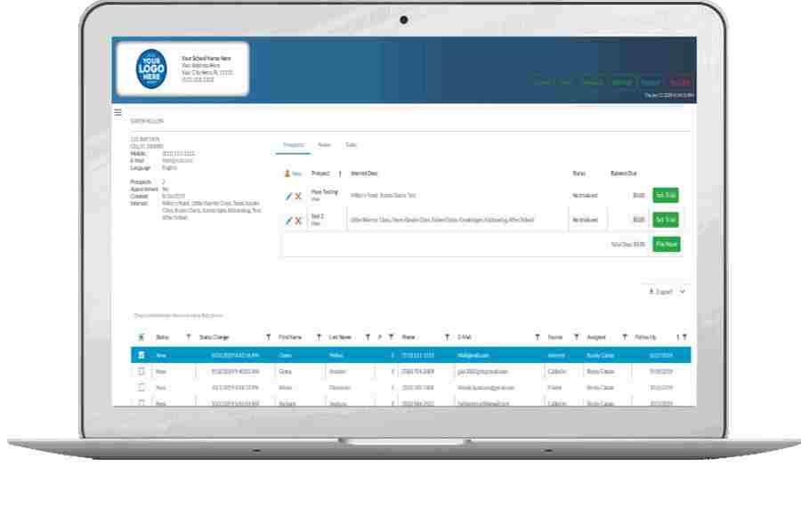Open the hamburger side menu

click(x=118, y=112)
